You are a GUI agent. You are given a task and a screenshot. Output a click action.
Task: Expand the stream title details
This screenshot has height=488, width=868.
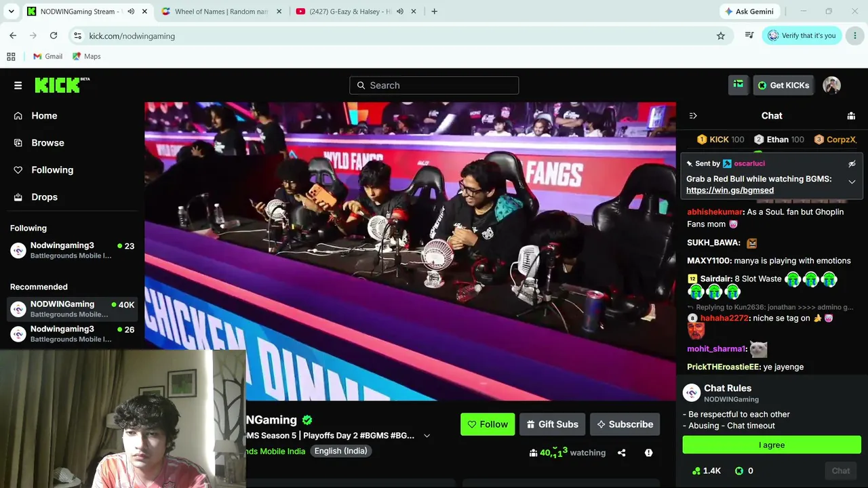[427, 436]
